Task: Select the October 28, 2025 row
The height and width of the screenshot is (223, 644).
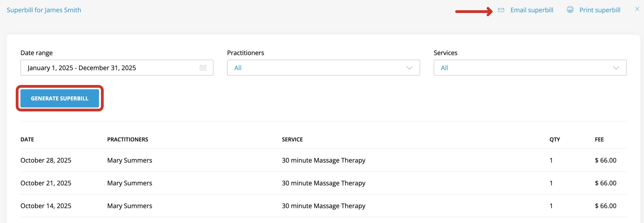Action: pyautogui.click(x=323, y=160)
